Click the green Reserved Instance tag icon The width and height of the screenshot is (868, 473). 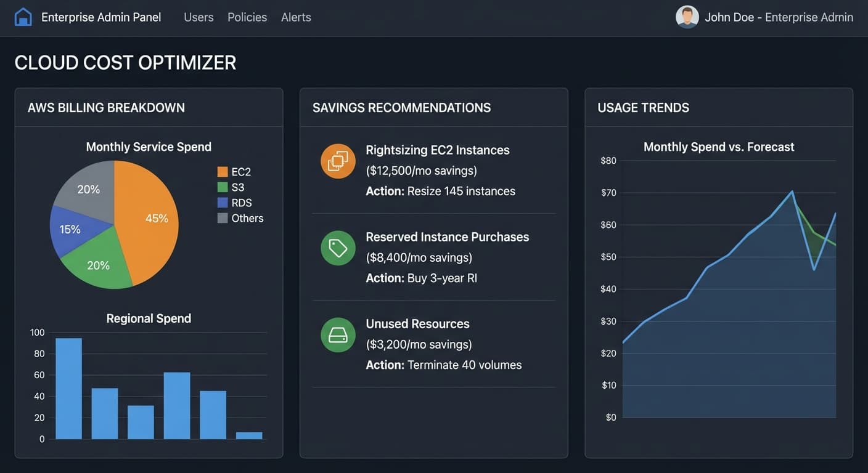[338, 248]
